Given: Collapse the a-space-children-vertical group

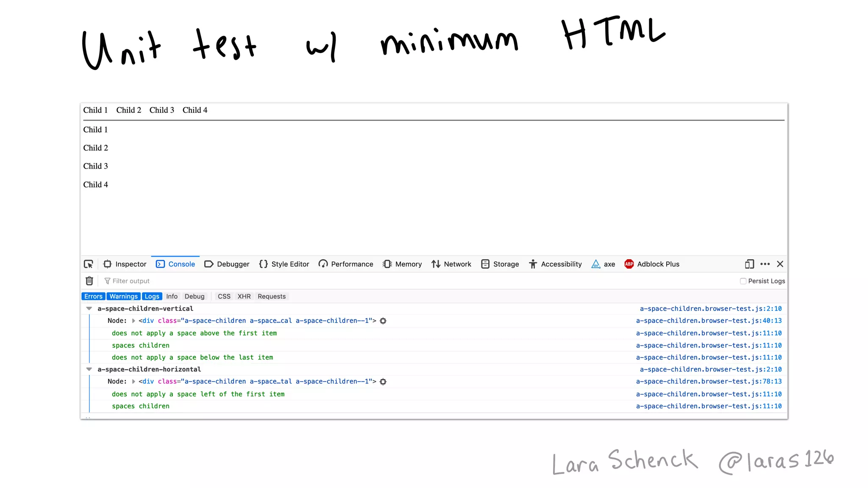Looking at the screenshot, I should (x=89, y=309).
